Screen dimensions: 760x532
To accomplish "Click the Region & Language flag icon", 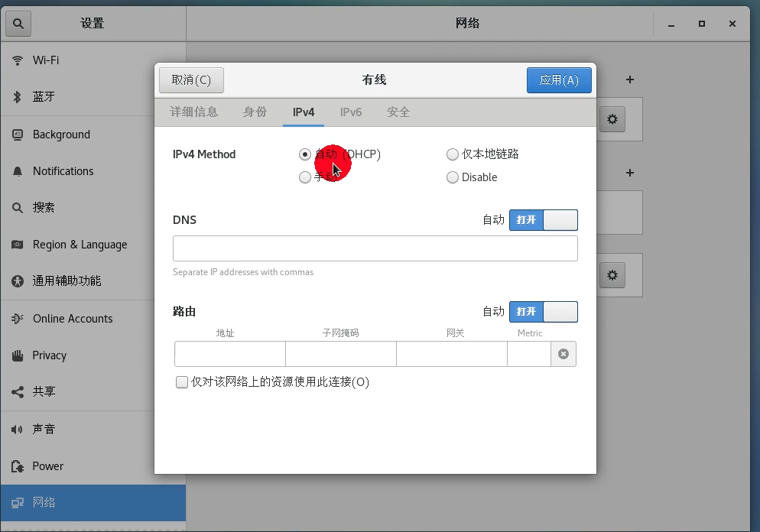I will (x=18, y=245).
